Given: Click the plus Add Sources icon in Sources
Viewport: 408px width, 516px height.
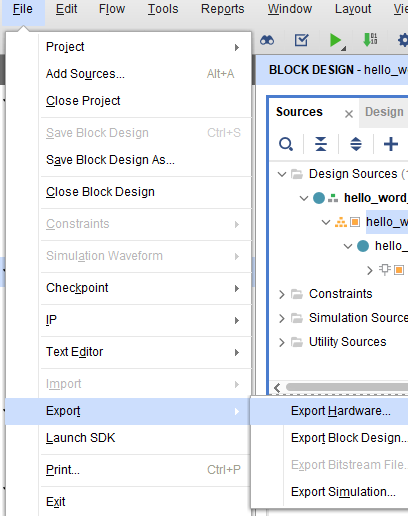Looking at the screenshot, I should coord(391,144).
